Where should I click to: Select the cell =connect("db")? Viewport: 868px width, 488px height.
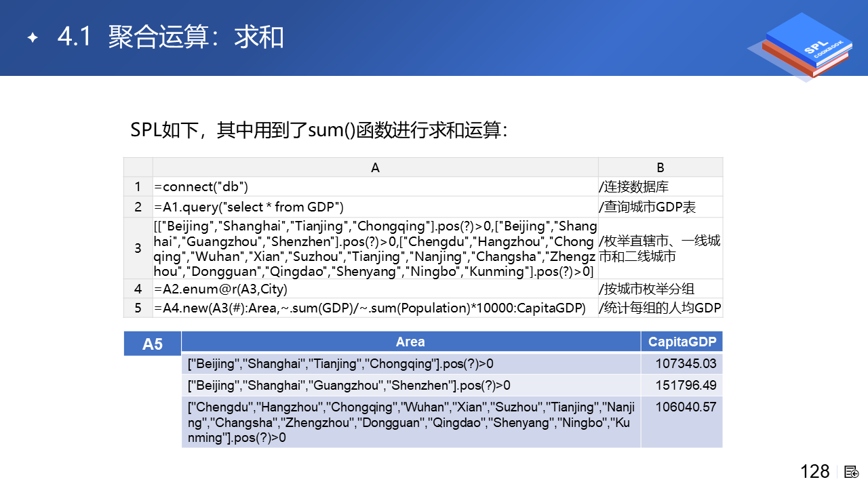(x=376, y=187)
